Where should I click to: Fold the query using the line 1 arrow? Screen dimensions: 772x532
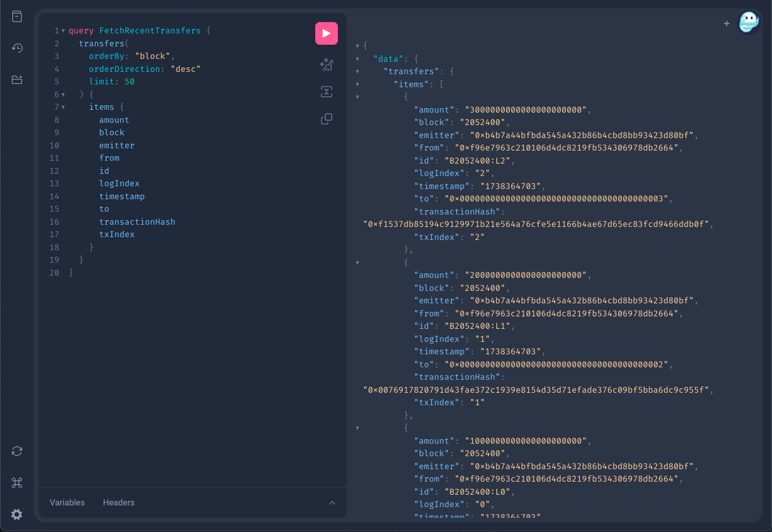[x=62, y=31]
